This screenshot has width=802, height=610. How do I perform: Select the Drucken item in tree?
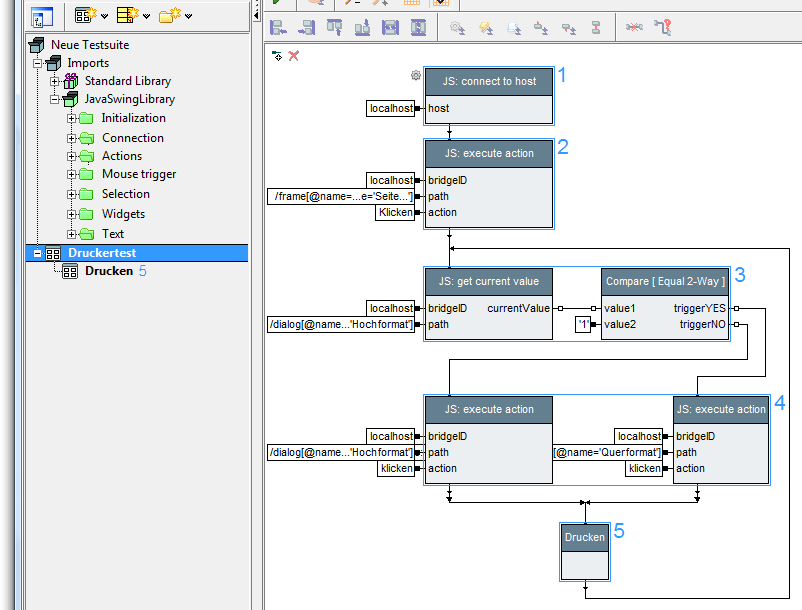tap(108, 271)
